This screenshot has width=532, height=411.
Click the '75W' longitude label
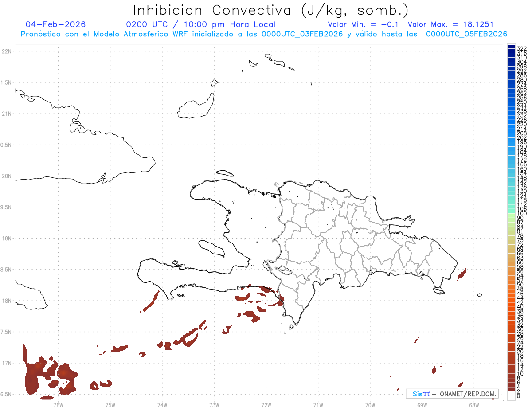coord(110,405)
